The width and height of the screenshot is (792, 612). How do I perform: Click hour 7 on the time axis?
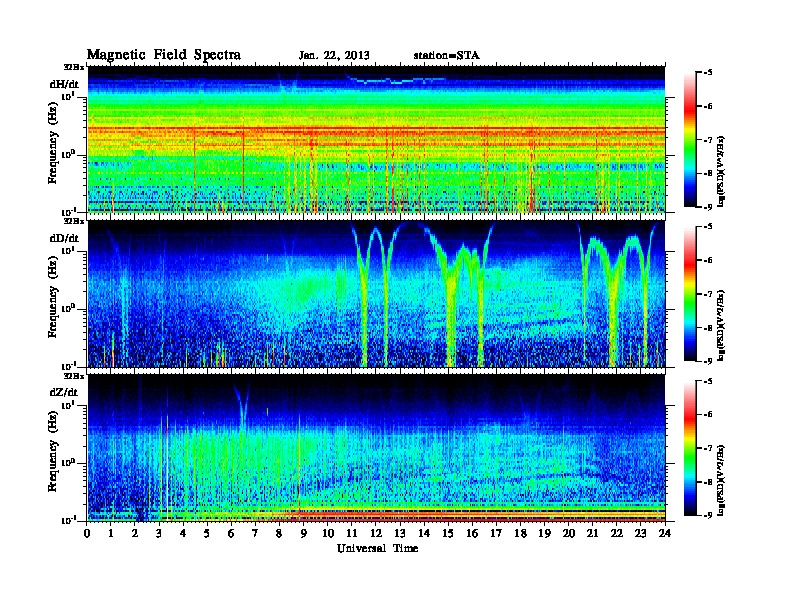[x=256, y=533]
